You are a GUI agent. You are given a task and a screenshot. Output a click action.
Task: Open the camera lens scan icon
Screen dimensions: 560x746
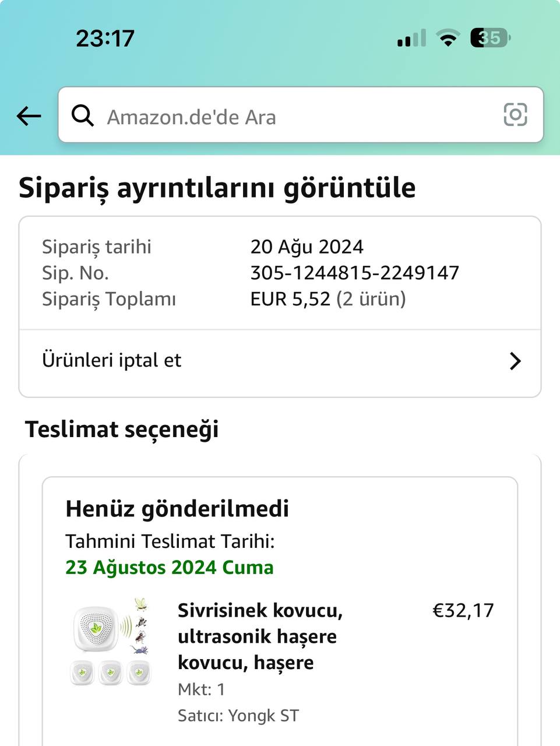click(515, 115)
